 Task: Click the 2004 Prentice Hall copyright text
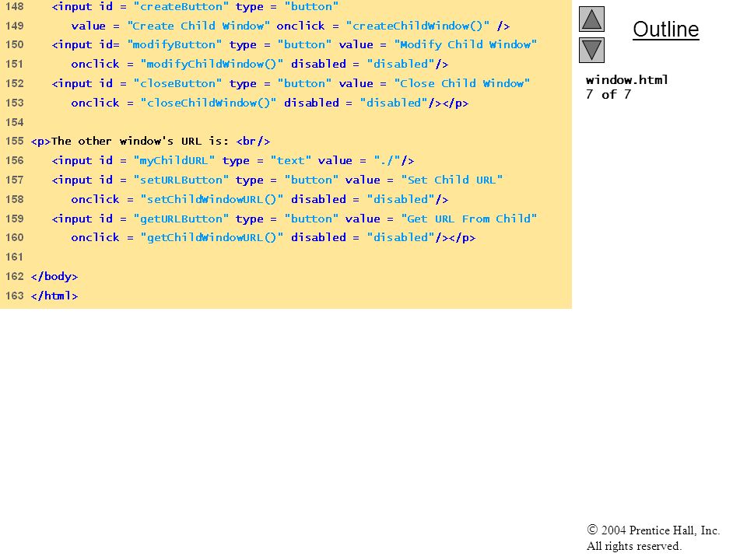(653, 530)
